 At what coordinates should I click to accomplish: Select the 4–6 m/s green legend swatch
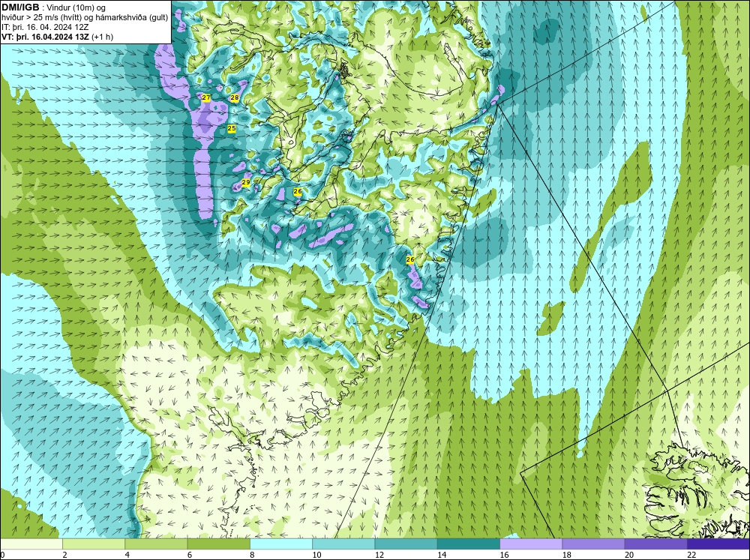click(156, 544)
